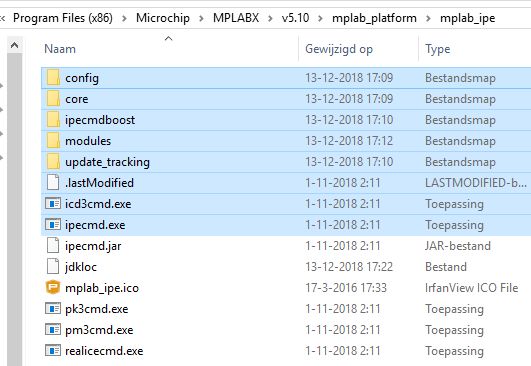Click the update_tracking folder icon

point(53,162)
